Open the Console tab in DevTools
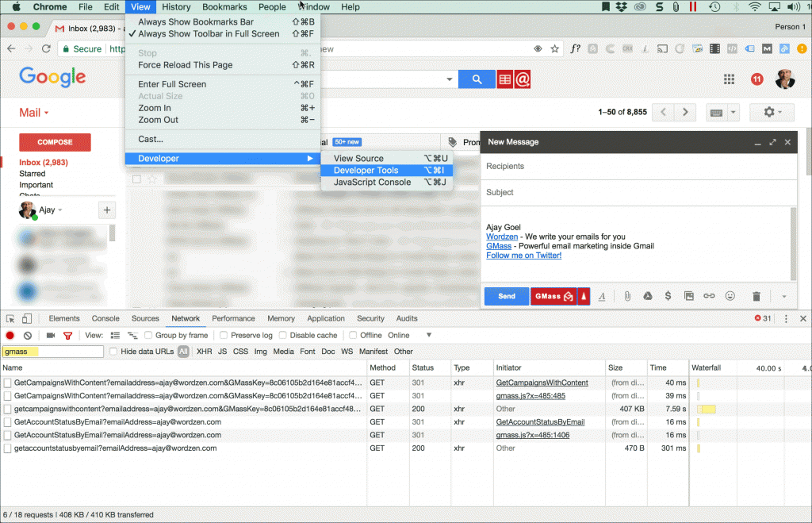The height and width of the screenshot is (523, 812). pyautogui.click(x=105, y=318)
